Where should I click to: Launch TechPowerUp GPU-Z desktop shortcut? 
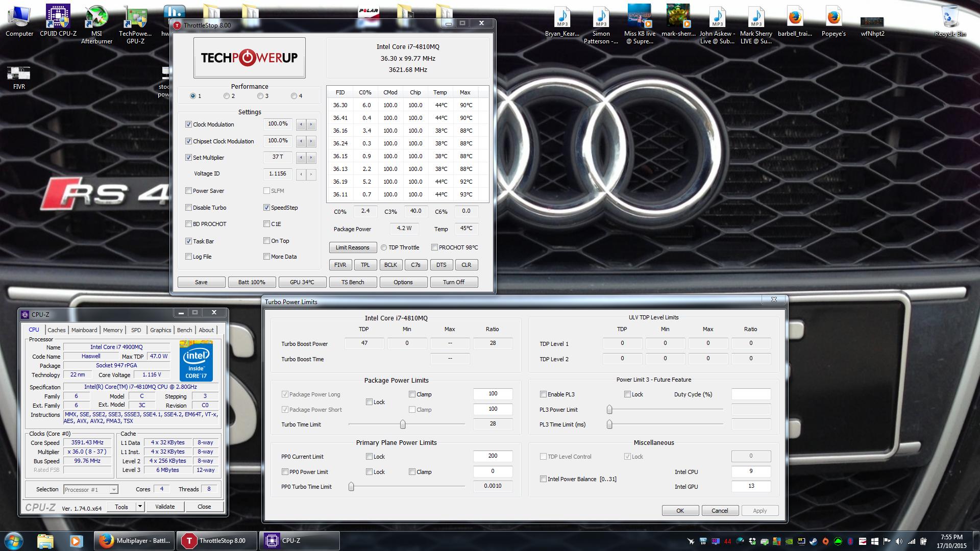[135, 24]
